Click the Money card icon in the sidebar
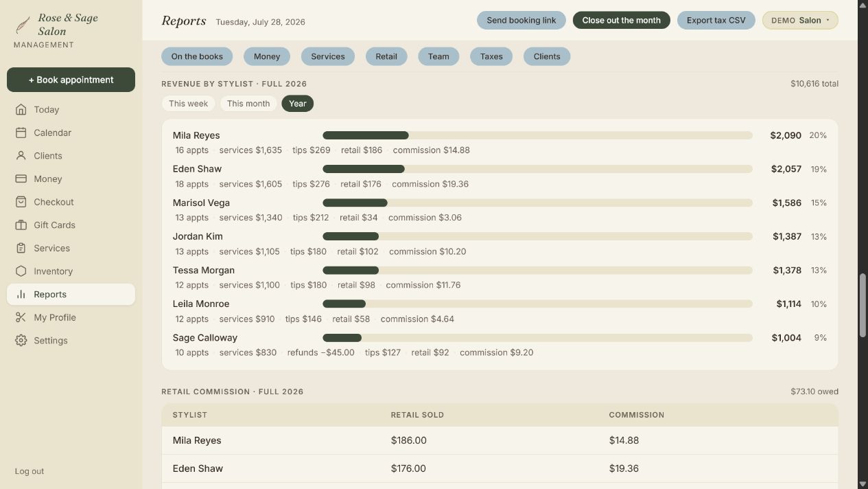868x489 pixels. pyautogui.click(x=21, y=179)
